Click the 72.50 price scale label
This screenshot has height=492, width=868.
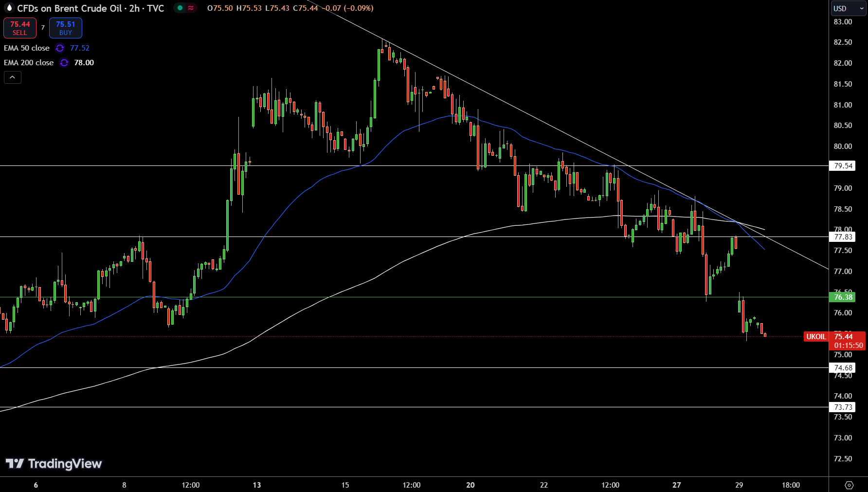pos(843,459)
